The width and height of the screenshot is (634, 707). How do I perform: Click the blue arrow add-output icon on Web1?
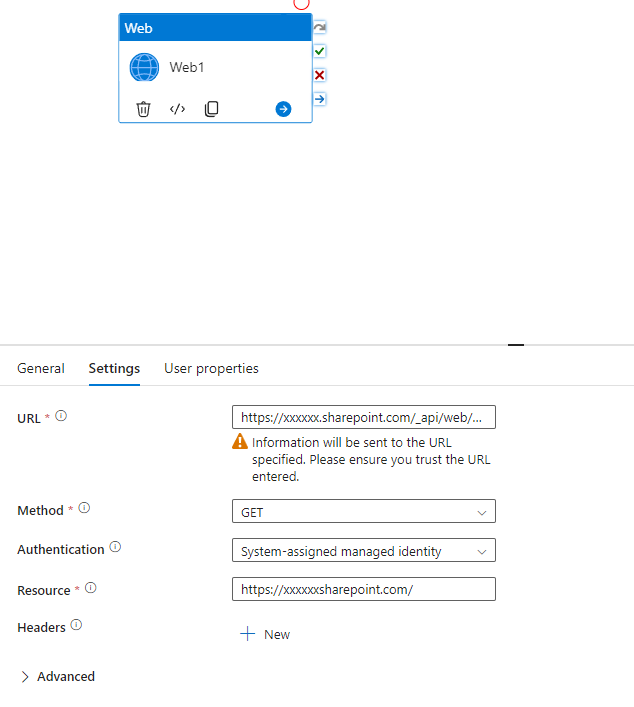coord(283,109)
